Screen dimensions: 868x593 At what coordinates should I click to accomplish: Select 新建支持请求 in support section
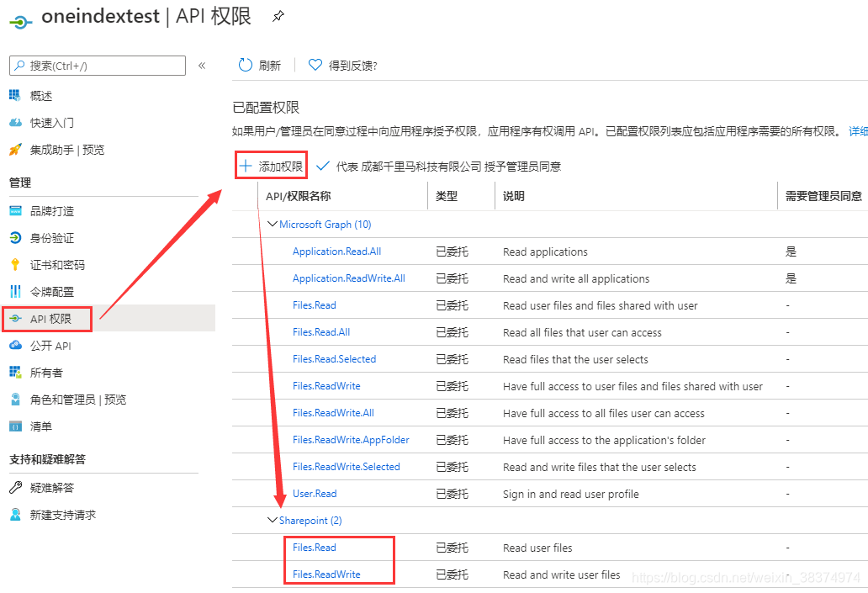[63, 515]
